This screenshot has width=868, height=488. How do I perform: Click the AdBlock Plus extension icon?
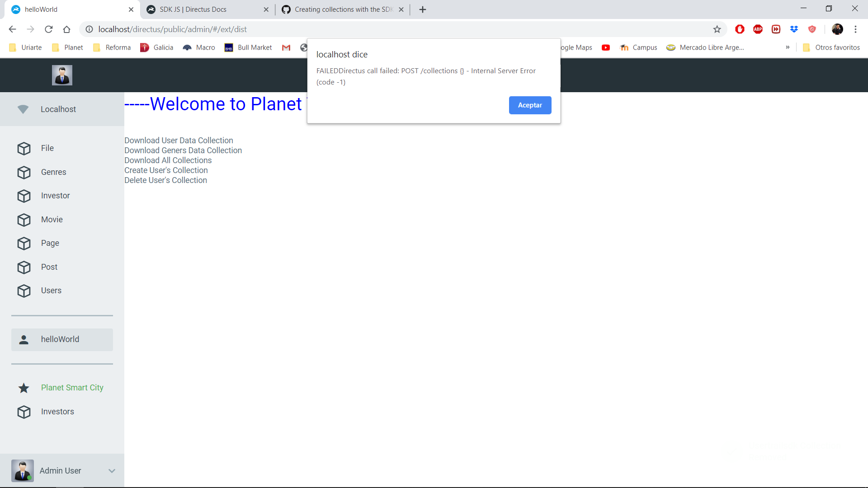[x=758, y=29]
